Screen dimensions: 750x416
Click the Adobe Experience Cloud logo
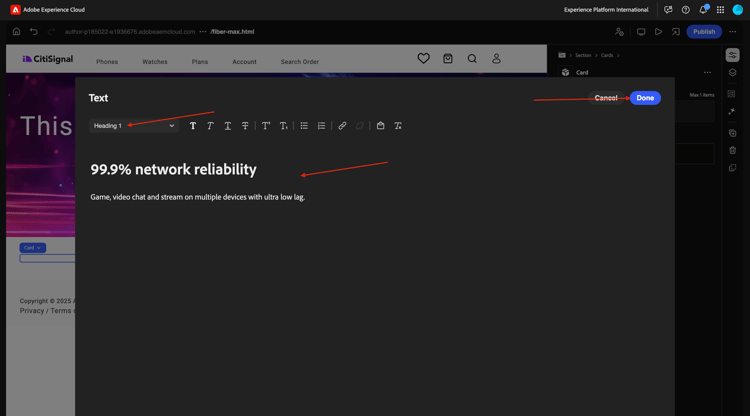(x=16, y=10)
